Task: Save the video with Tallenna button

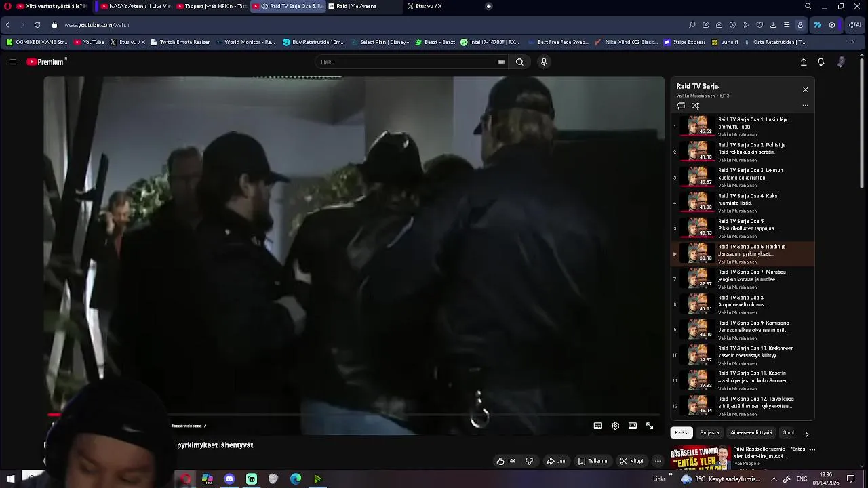Action: pyautogui.click(x=593, y=461)
